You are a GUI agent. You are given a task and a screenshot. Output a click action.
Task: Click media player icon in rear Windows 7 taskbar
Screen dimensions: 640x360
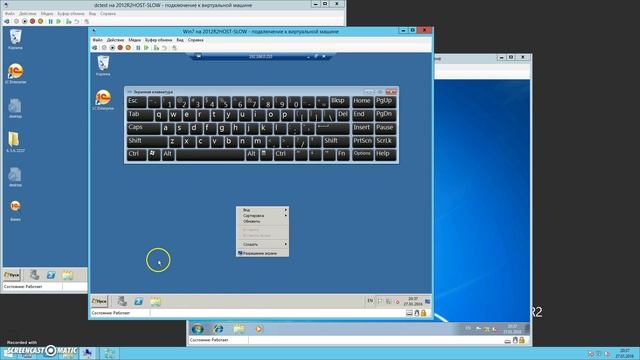(x=258, y=329)
